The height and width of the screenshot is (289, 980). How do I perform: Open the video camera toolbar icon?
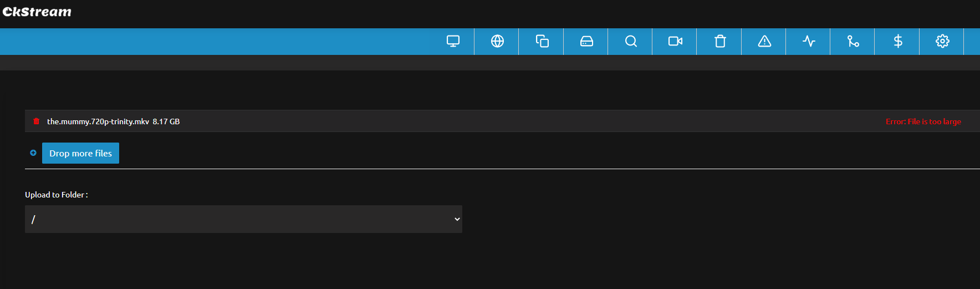[x=675, y=42]
